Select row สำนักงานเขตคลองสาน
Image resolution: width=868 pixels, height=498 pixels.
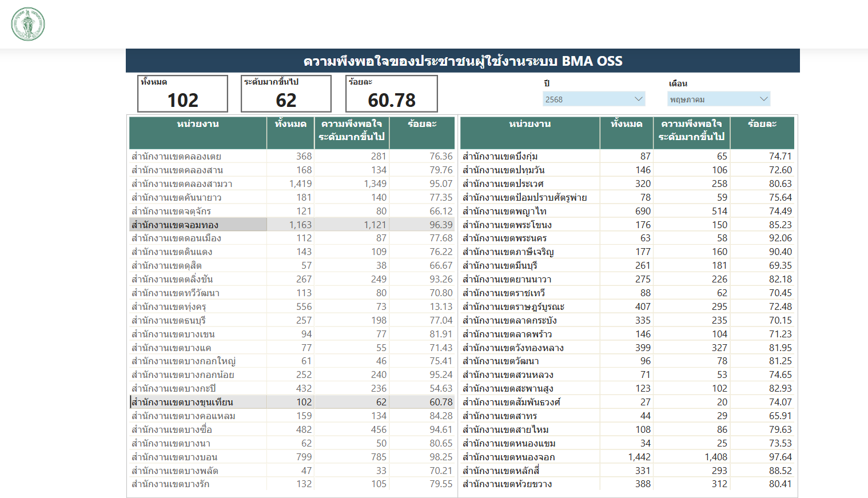coord(292,170)
